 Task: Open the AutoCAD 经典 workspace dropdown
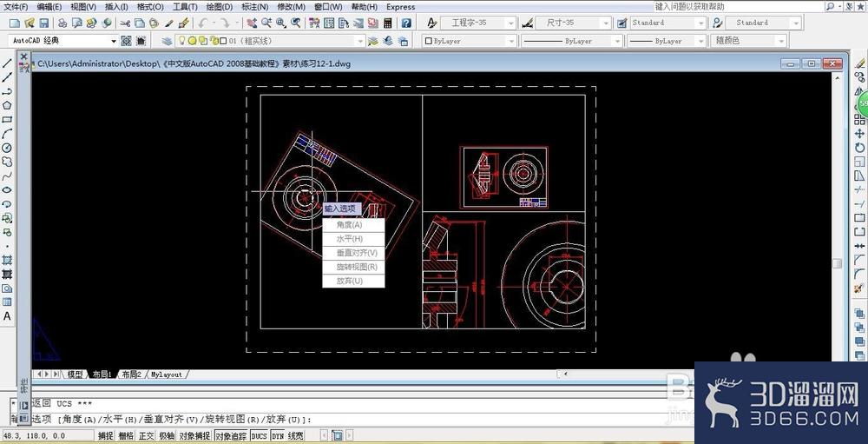point(64,41)
